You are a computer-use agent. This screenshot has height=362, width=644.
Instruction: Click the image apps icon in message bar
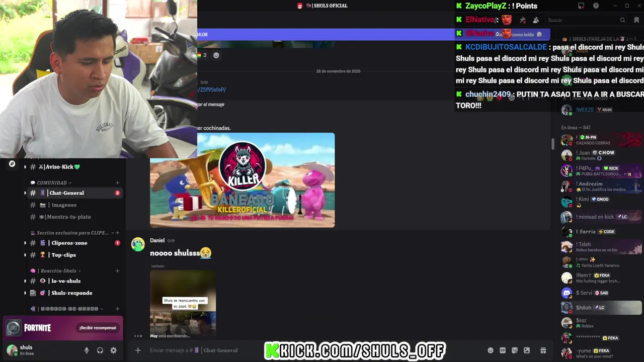click(x=527, y=350)
